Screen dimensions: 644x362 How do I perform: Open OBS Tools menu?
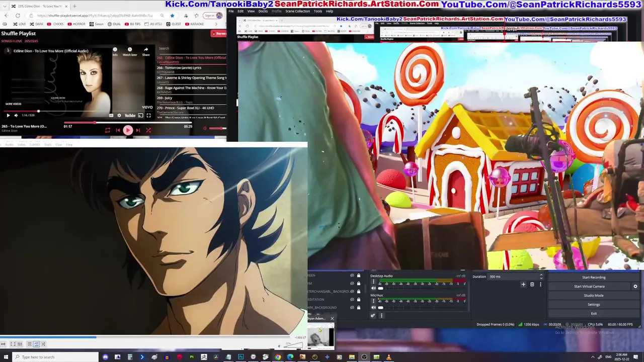point(318,11)
